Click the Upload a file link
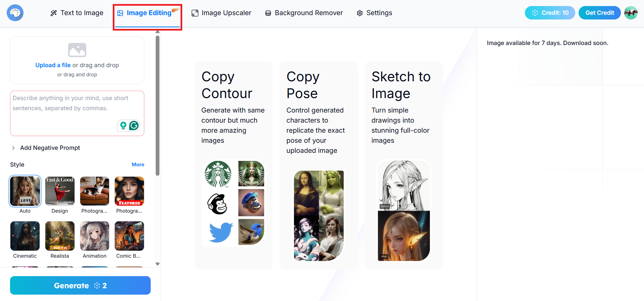 [x=53, y=65]
